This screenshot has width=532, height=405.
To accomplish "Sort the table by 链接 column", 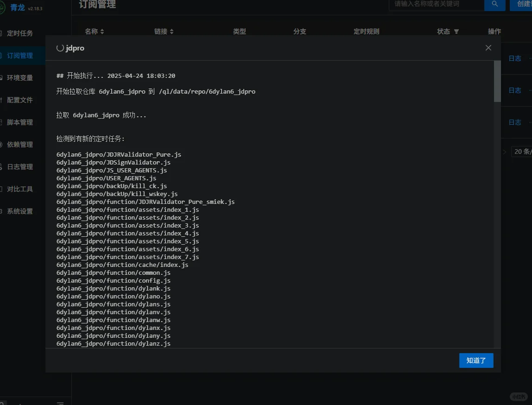I will point(164,31).
